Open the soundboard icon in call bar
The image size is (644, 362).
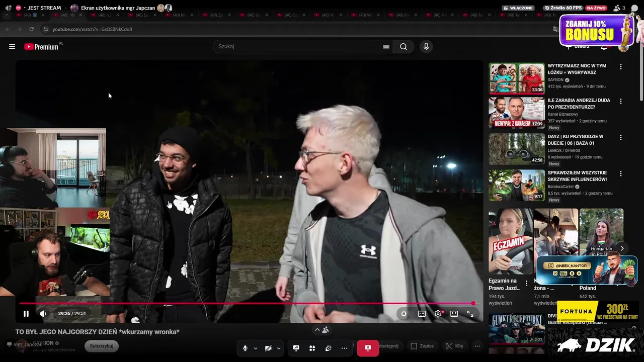click(x=328, y=348)
